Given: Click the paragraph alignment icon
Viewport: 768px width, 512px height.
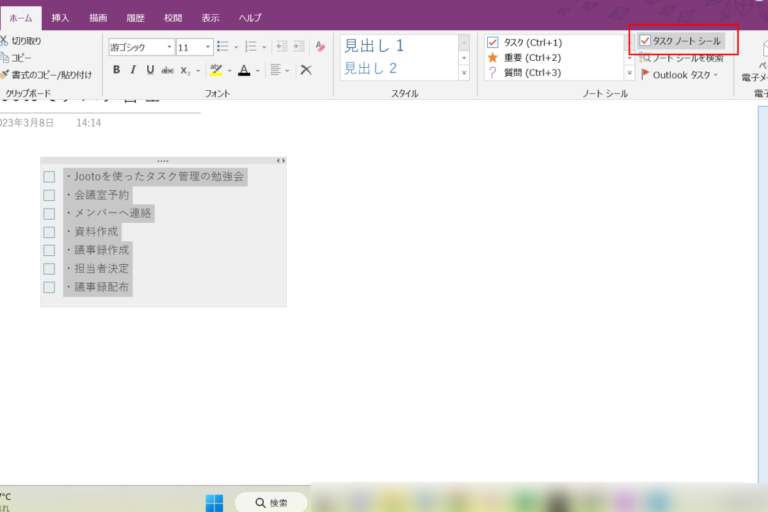Looking at the screenshot, I should click(x=276, y=70).
